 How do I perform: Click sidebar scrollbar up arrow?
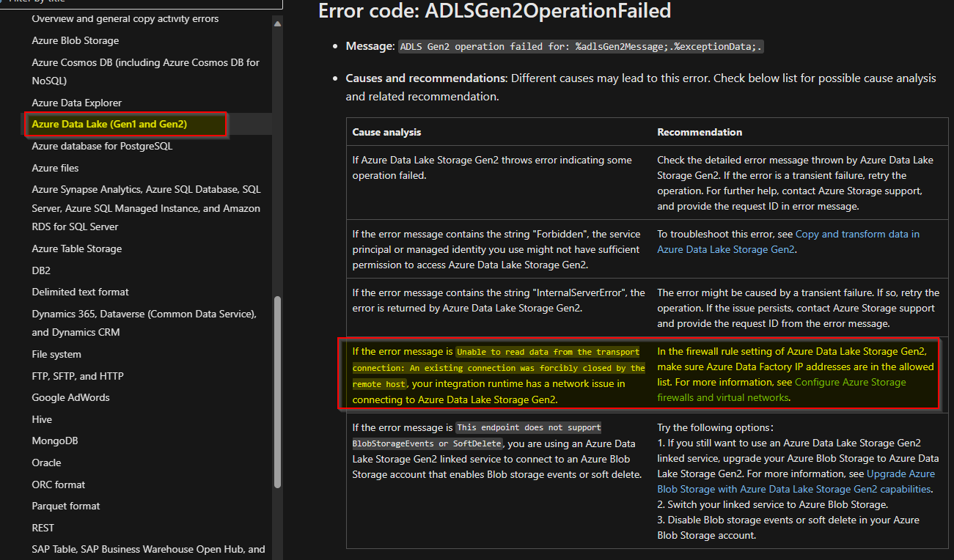pyautogui.click(x=277, y=24)
